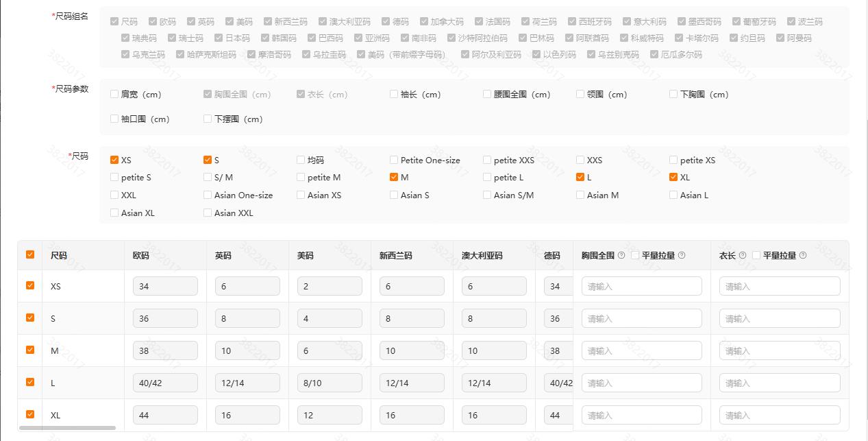Check the Asian One-size option

click(208, 195)
